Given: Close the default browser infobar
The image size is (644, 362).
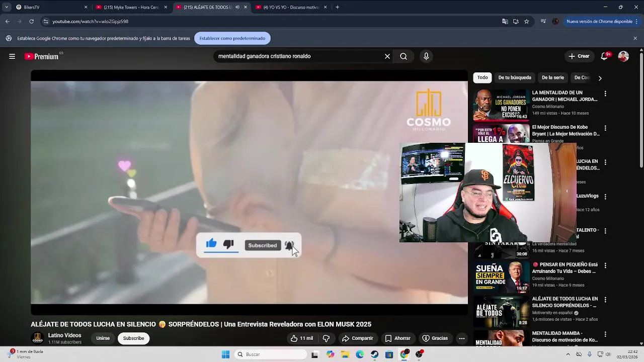Looking at the screenshot, I should pyautogui.click(x=635, y=38).
